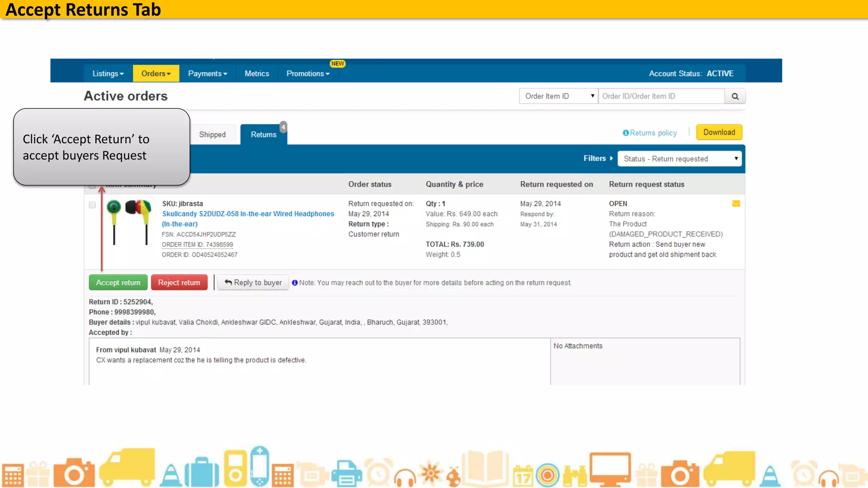Tick the checkbox for the Skullcandy order row
The width and height of the screenshot is (868, 488).
pos(92,205)
